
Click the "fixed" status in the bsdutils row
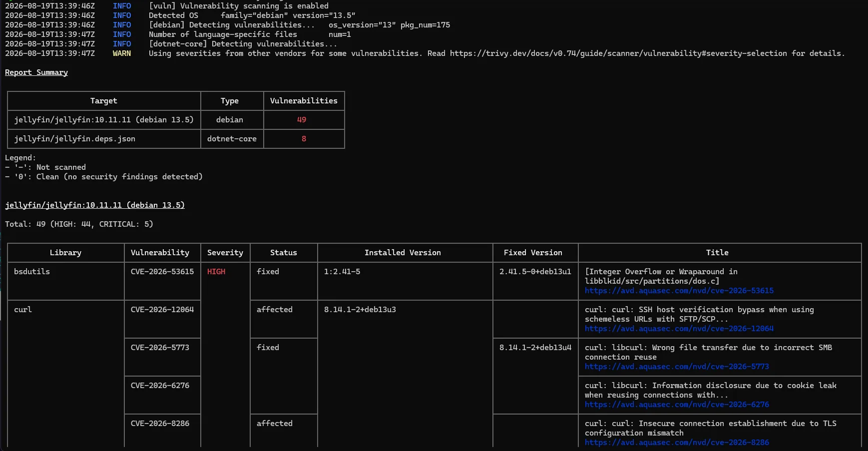click(x=268, y=272)
